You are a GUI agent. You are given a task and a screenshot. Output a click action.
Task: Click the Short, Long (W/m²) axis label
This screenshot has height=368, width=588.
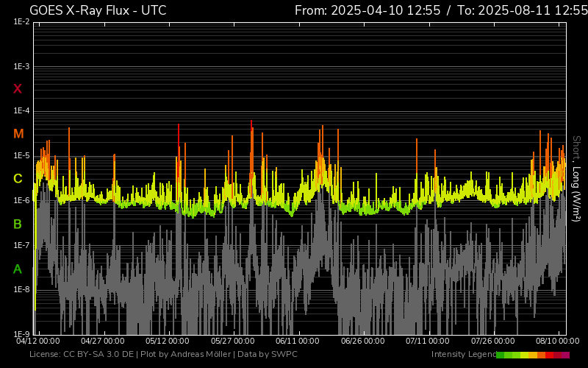click(x=576, y=177)
